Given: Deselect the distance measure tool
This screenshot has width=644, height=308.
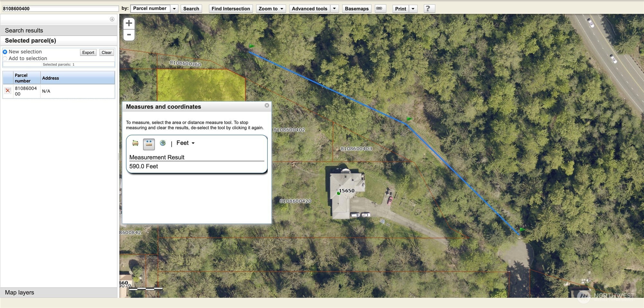Looking at the screenshot, I should pos(149,144).
